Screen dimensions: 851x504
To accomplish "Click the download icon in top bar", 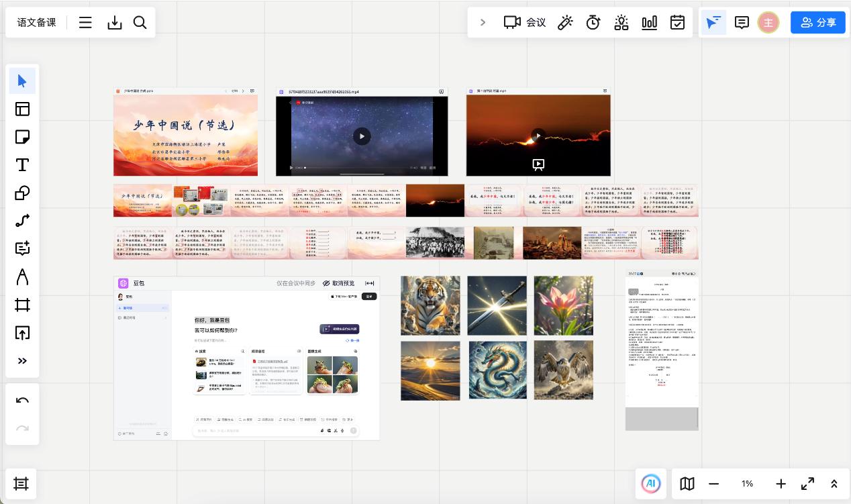I will point(115,22).
